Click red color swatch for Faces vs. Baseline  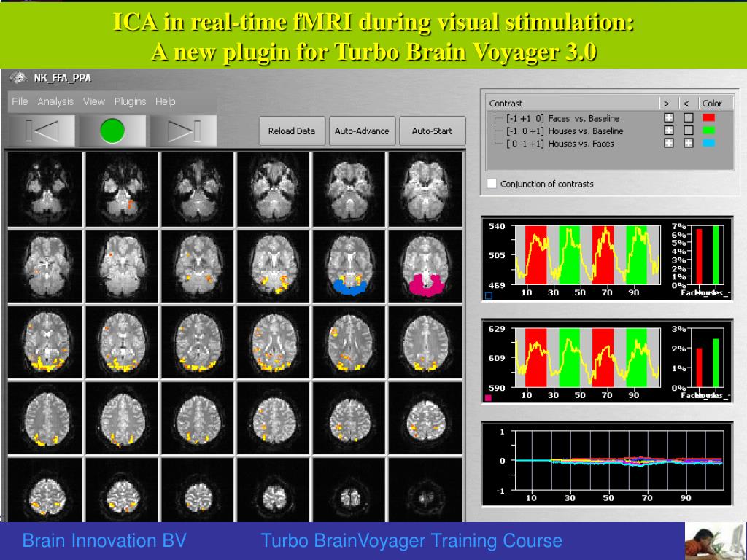(709, 117)
